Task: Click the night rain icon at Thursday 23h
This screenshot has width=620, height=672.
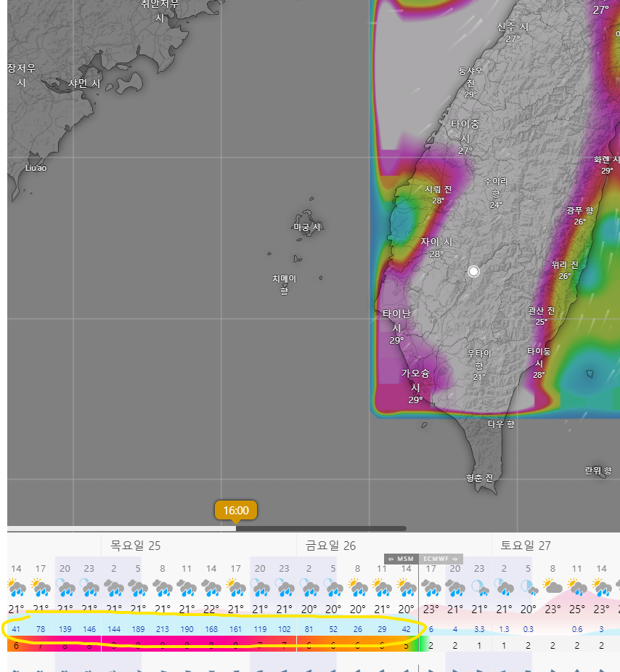Action: click(x=89, y=588)
